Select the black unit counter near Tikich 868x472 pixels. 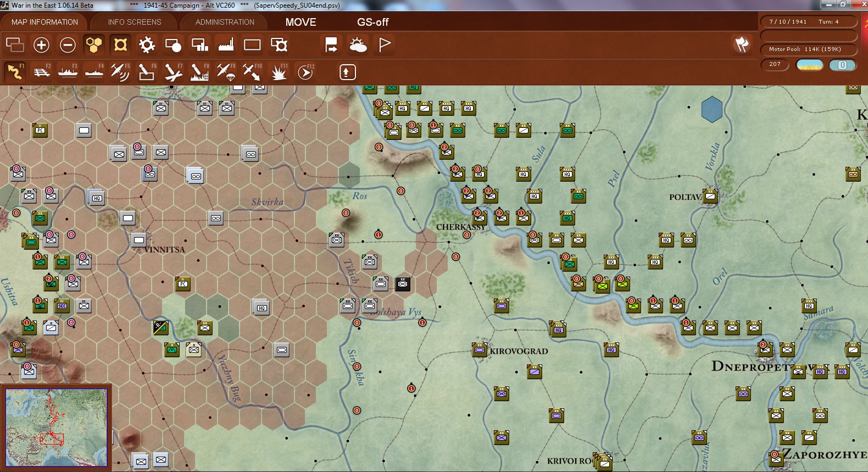click(403, 284)
